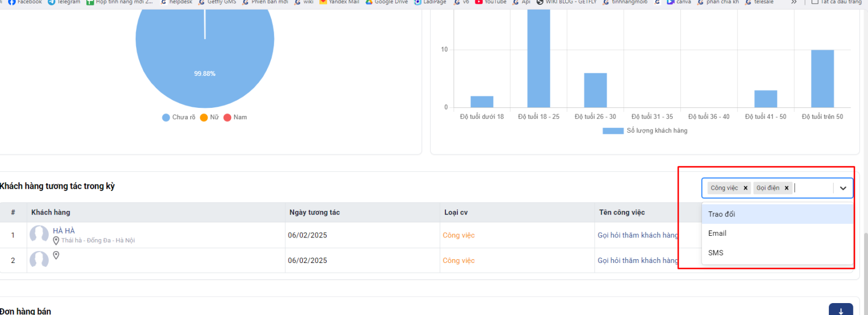Remove the "Gọi điện" filter tag
The height and width of the screenshot is (315, 868).
point(786,188)
